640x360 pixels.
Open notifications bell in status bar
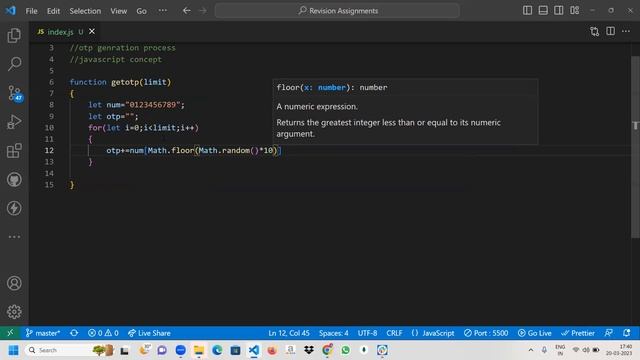627,333
